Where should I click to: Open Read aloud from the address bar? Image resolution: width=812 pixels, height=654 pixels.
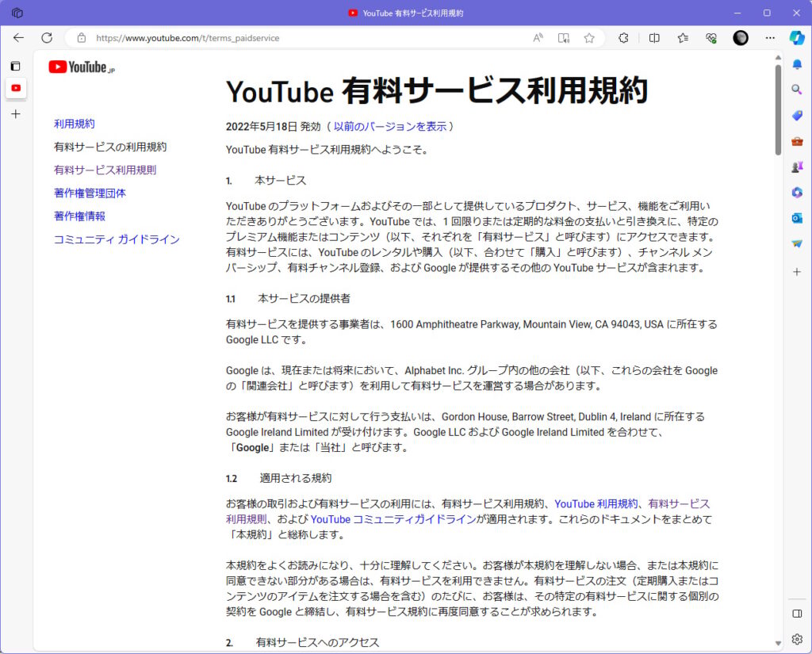[538, 38]
